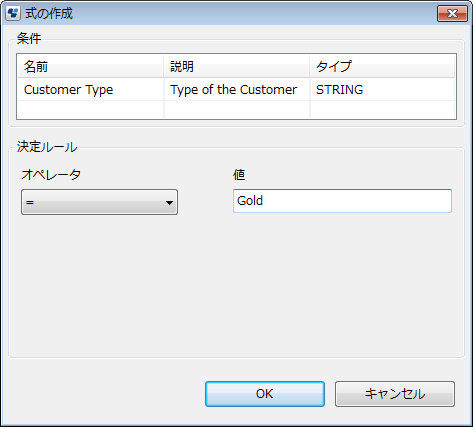Select the Customer Type cell

click(90, 90)
